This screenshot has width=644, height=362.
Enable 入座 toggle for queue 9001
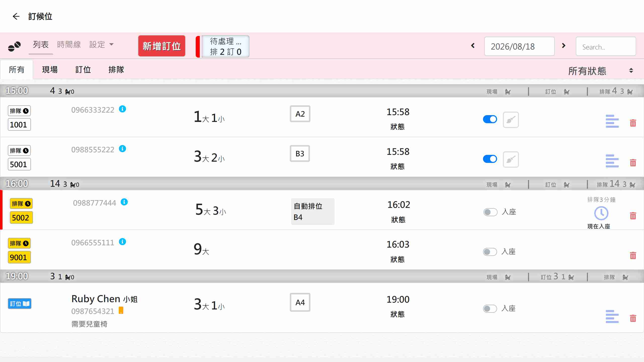[490, 252]
